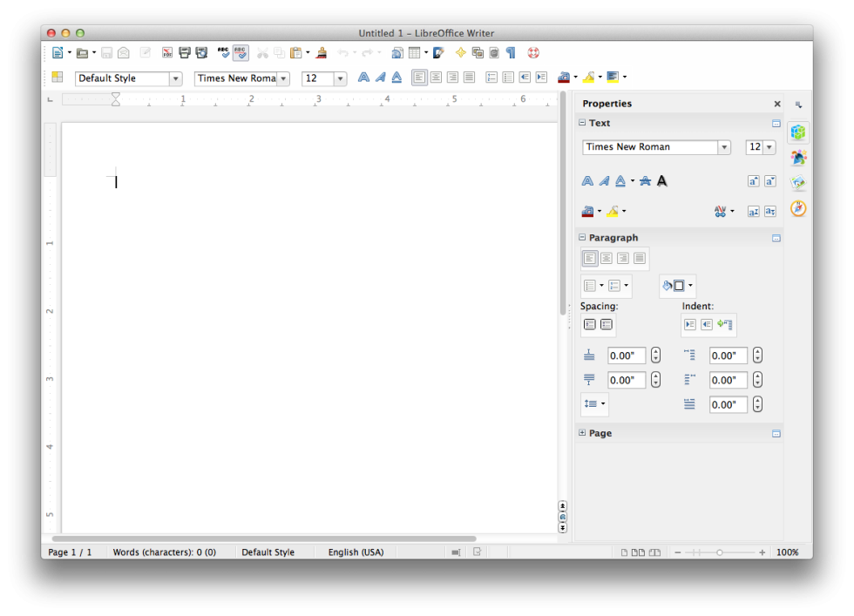Toggle AutoSpellcheck in the toolbar
The width and height of the screenshot is (854, 616).
241,52
